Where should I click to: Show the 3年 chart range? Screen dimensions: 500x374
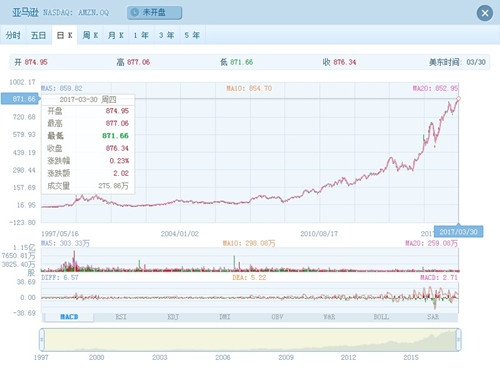pyautogui.click(x=167, y=35)
